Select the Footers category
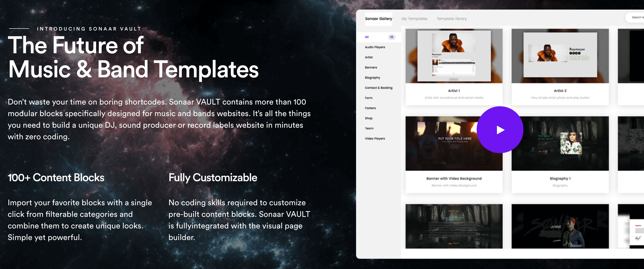This screenshot has width=644, height=269. coord(370,108)
